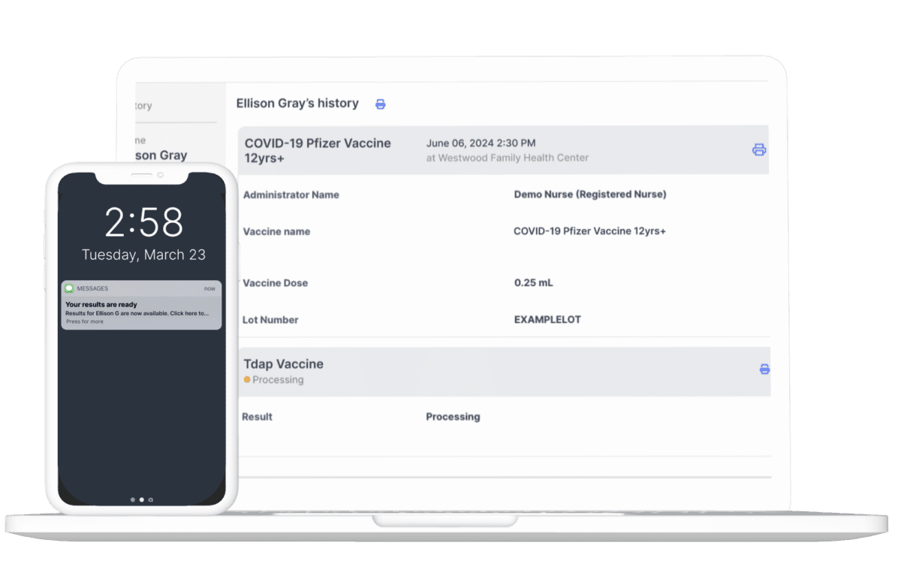Viewport: 901px width, 588px height.
Task: Click the Demo Nurse (Registered Nurse) value
Action: 589,194
